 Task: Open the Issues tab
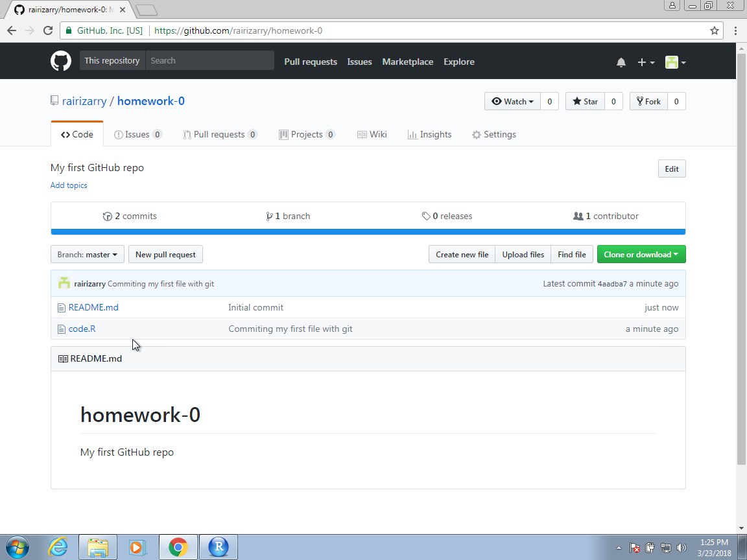[x=138, y=134]
